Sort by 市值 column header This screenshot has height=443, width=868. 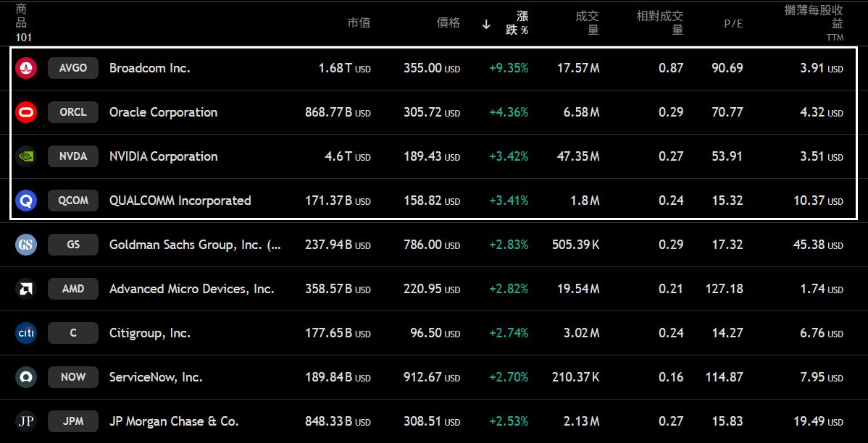(x=359, y=23)
